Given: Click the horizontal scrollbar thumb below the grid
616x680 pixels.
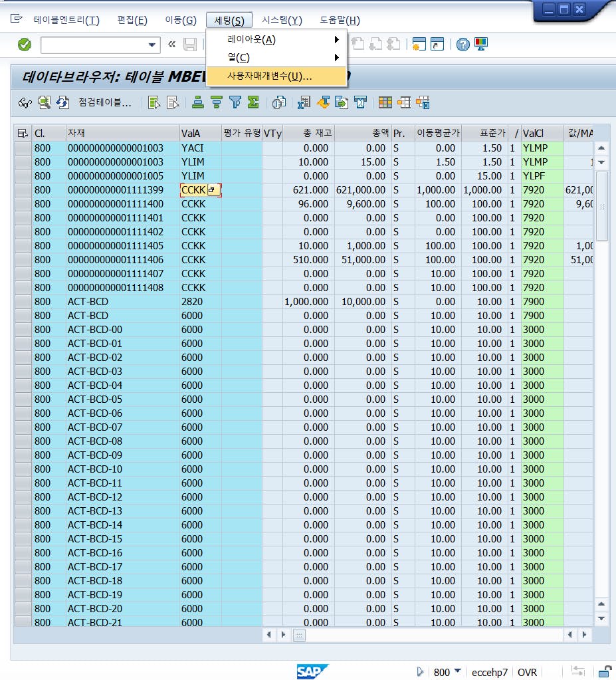Looking at the screenshot, I should point(299,635).
